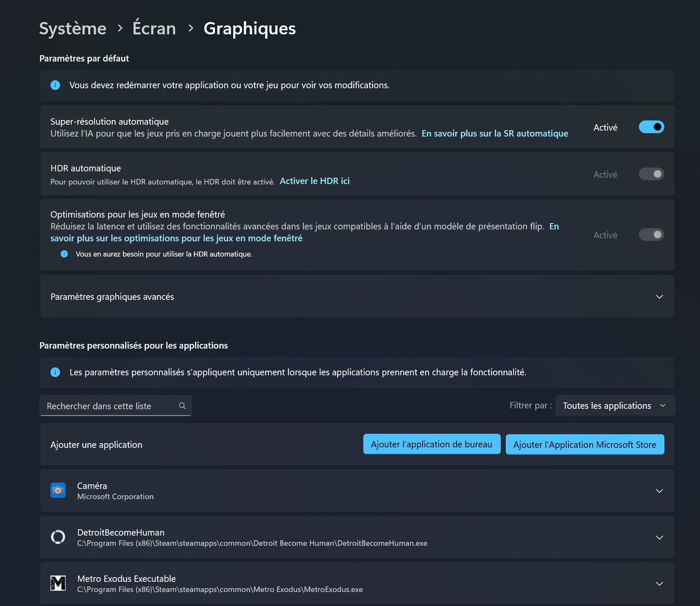
Task: Open link about optimisations en mode fenêtré
Action: [x=176, y=238]
